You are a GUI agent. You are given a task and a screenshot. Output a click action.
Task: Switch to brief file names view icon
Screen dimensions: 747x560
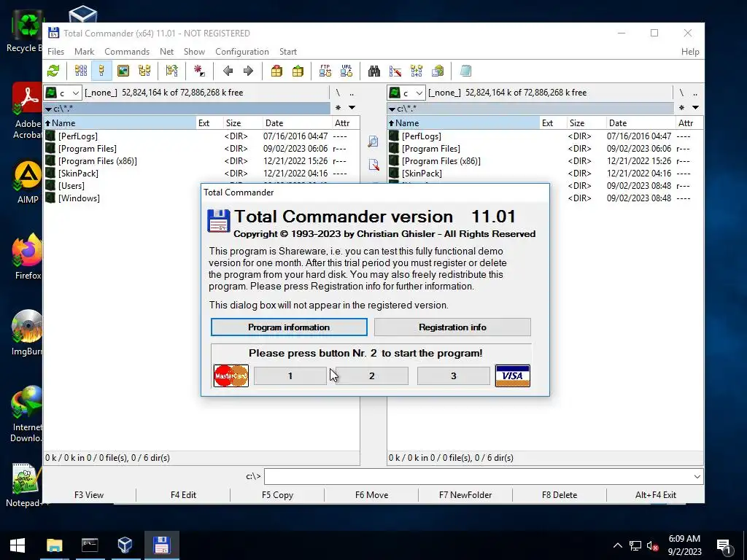(81, 71)
